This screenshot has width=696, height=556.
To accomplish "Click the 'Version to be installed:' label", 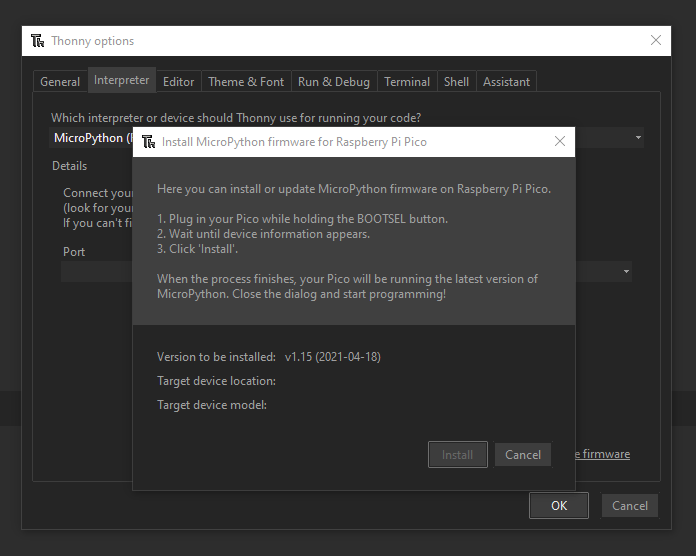I will pyautogui.click(x=216, y=357).
